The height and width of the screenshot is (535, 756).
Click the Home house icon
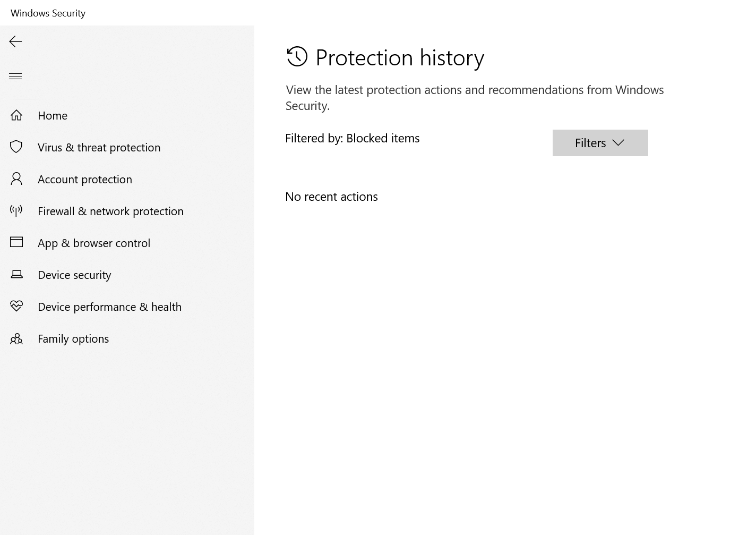tap(16, 115)
